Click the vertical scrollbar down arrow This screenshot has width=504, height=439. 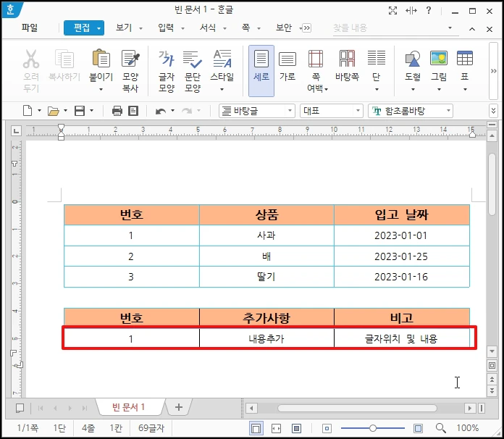(492, 351)
